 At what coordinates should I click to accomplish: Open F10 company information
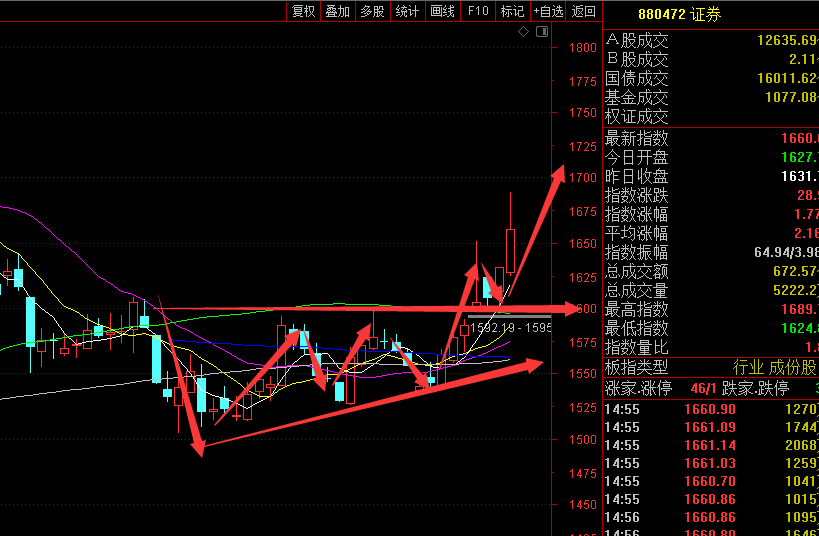point(478,11)
